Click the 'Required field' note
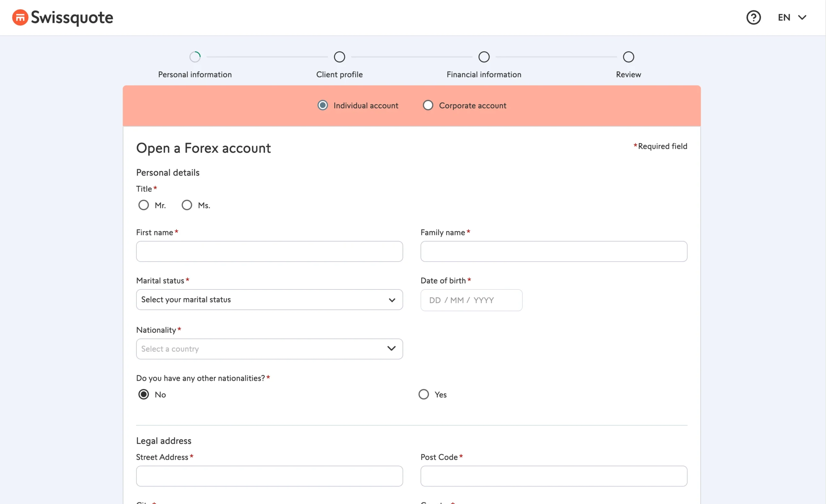Screen dimensions: 826x504 click(660, 146)
